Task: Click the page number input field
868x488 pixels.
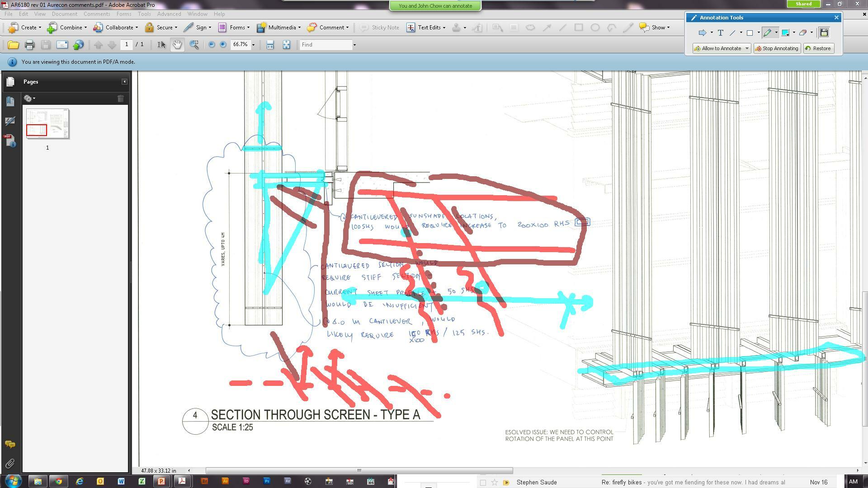Action: (127, 44)
